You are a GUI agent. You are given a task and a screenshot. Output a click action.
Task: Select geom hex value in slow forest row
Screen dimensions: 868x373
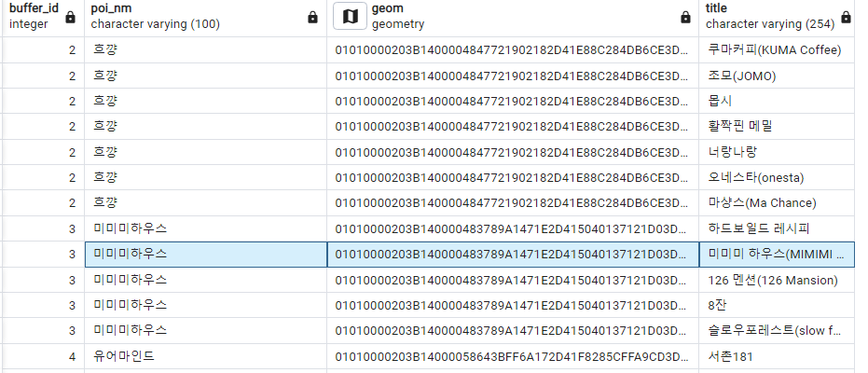[x=512, y=330]
